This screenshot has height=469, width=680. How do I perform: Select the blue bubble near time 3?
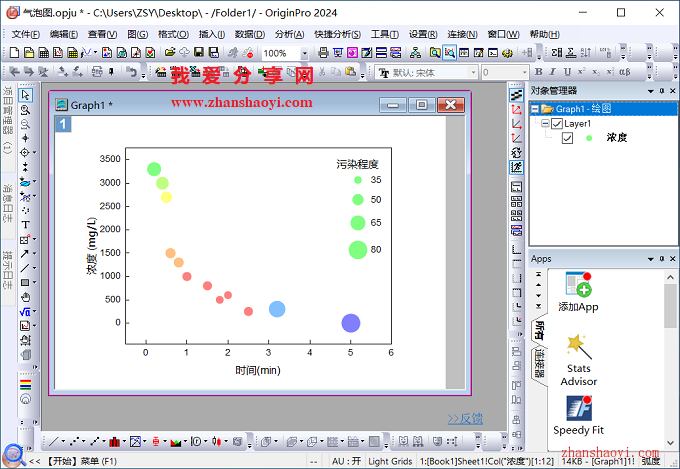click(x=277, y=309)
